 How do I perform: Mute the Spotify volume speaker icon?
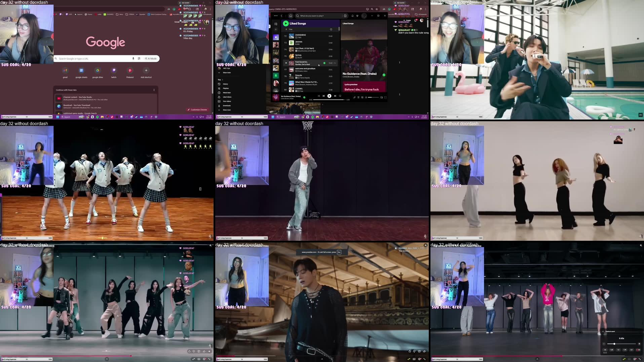[x=366, y=97]
